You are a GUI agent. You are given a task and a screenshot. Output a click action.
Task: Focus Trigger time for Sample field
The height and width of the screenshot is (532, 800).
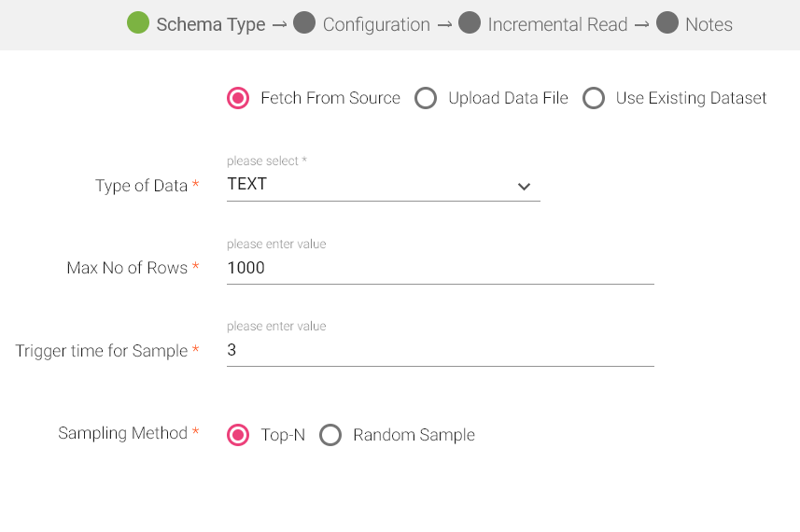pos(439,351)
